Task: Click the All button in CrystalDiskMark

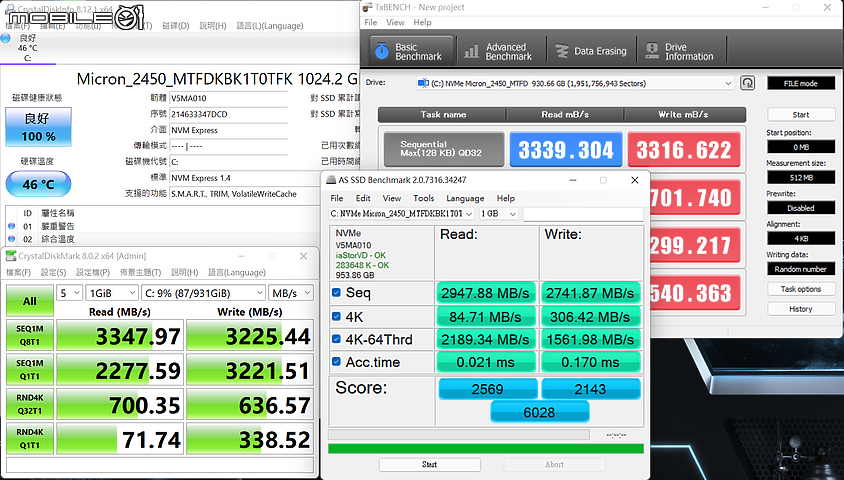Action: point(30,301)
